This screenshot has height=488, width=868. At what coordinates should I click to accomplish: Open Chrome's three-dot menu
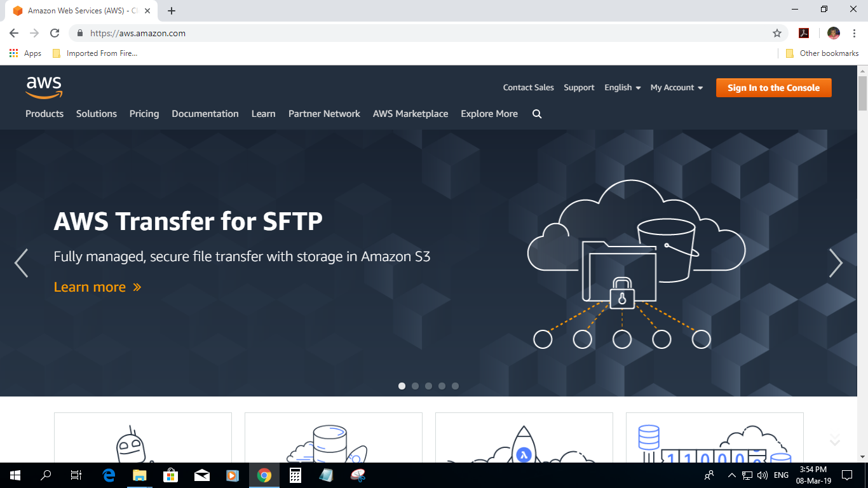(853, 33)
